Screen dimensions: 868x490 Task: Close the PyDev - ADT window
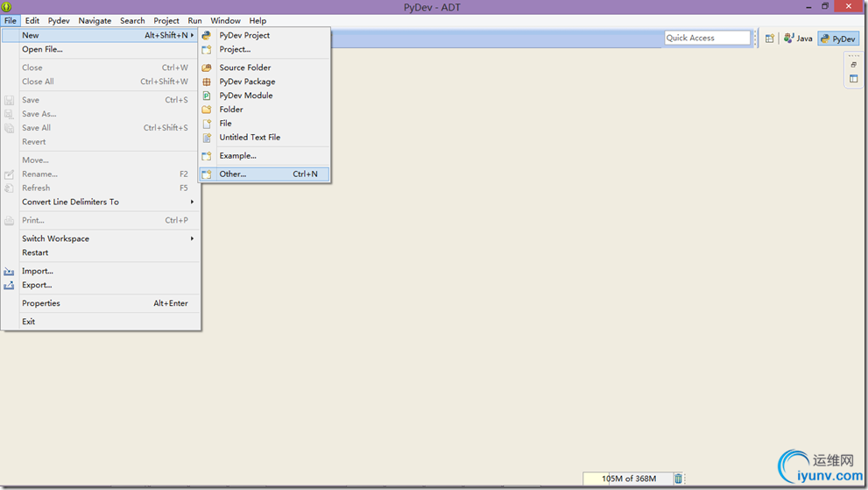[x=850, y=6]
